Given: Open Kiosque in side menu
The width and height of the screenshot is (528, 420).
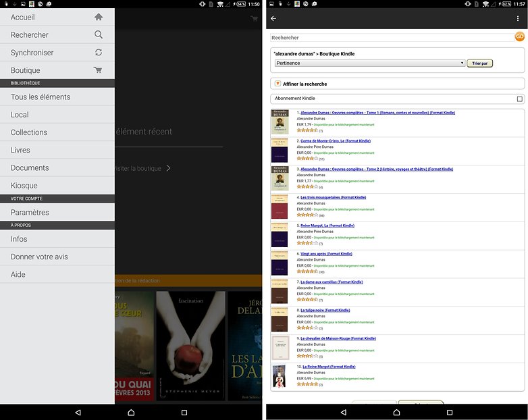Looking at the screenshot, I should (57, 186).
